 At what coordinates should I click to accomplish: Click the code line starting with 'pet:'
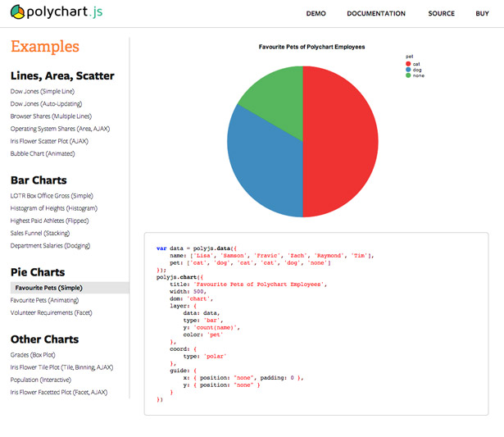(x=251, y=263)
